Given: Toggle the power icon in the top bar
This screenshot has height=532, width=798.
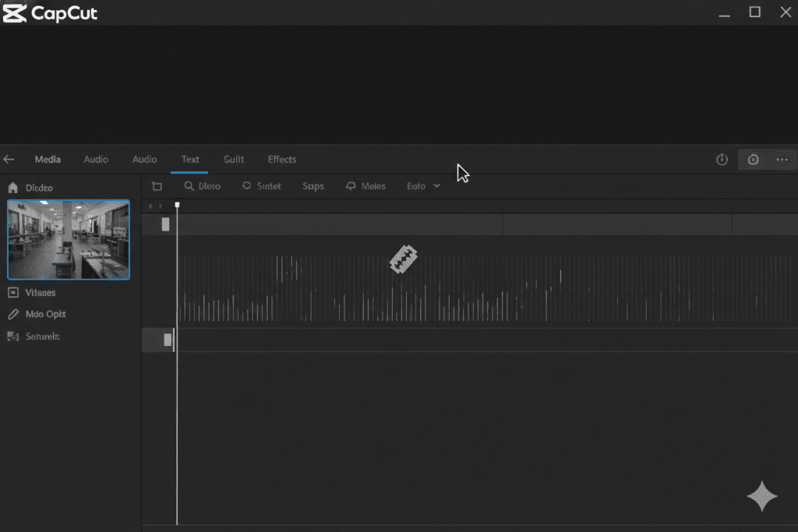Looking at the screenshot, I should point(721,159).
